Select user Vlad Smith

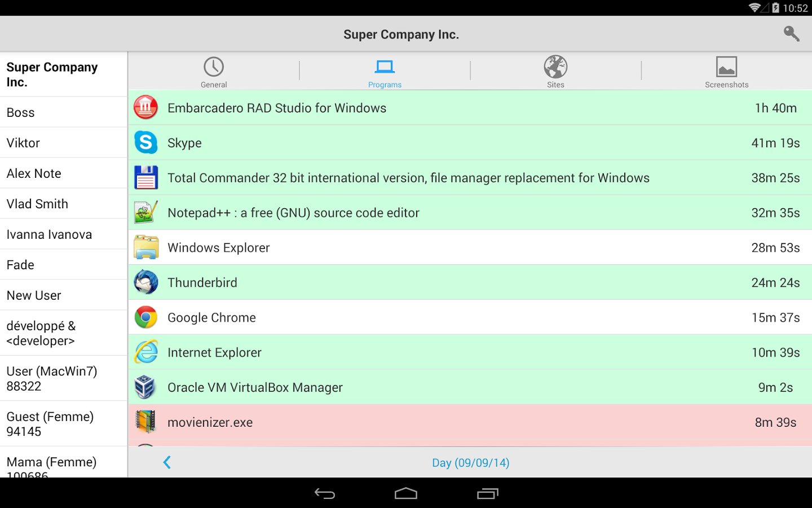(64, 204)
